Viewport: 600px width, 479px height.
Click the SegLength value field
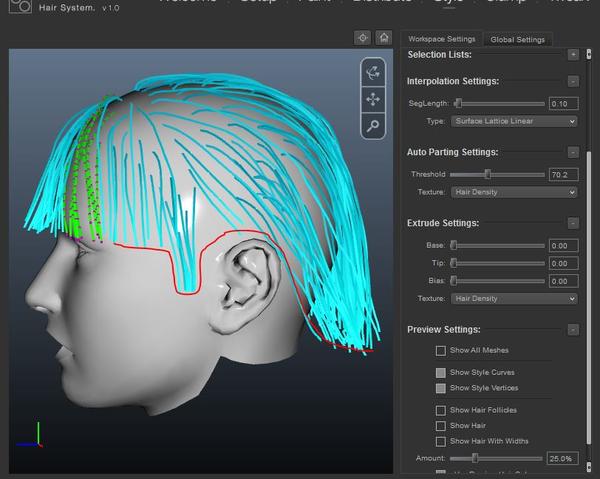(563, 104)
